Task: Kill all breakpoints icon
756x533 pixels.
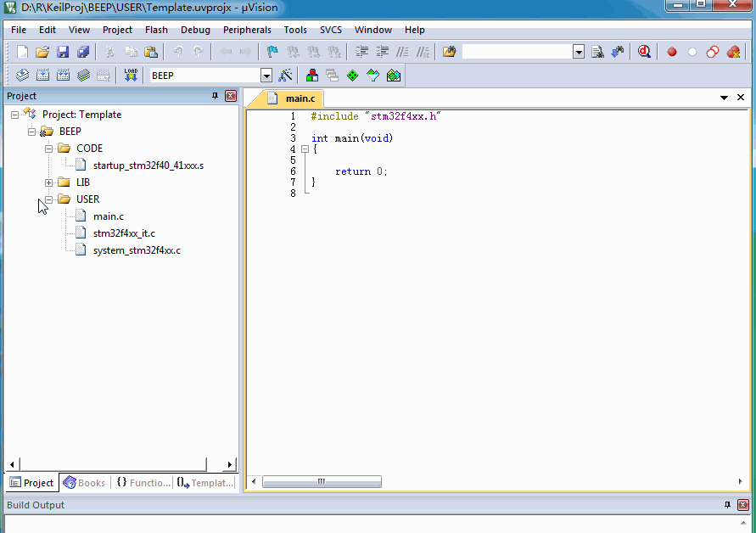Action: [x=733, y=52]
